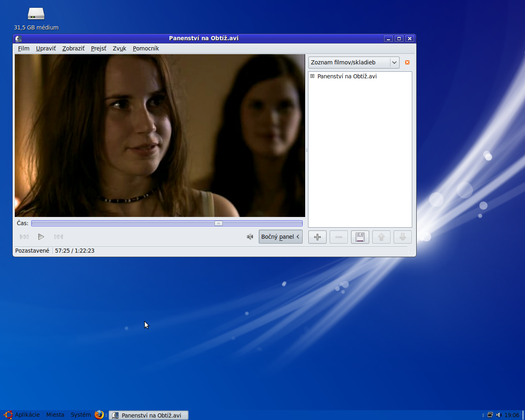This screenshot has height=420, width=525.
Task: Click the Čas seek slider handle
Action: coord(219,224)
